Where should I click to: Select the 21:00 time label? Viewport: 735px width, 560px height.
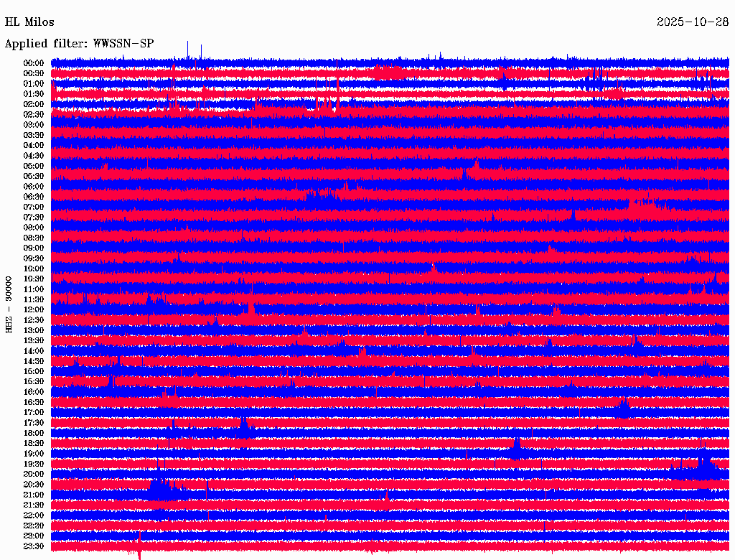[x=34, y=495]
